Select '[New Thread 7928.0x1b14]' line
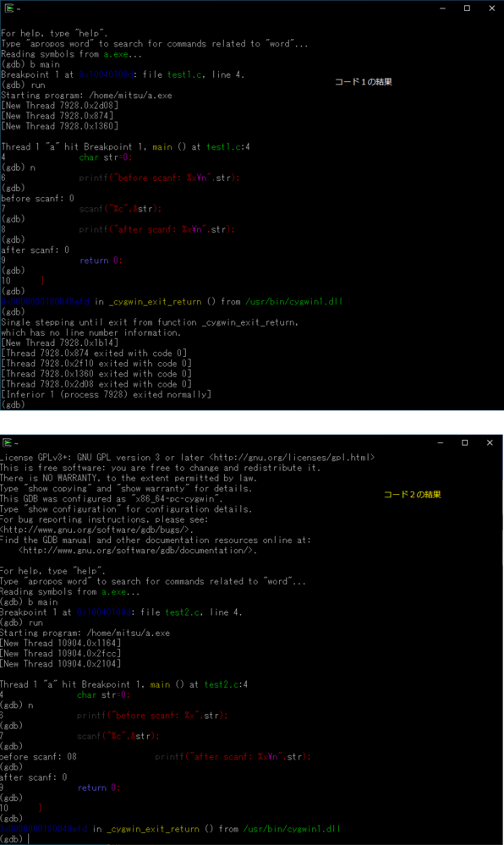Screen dimensions: 504x845 [x=59, y=343]
